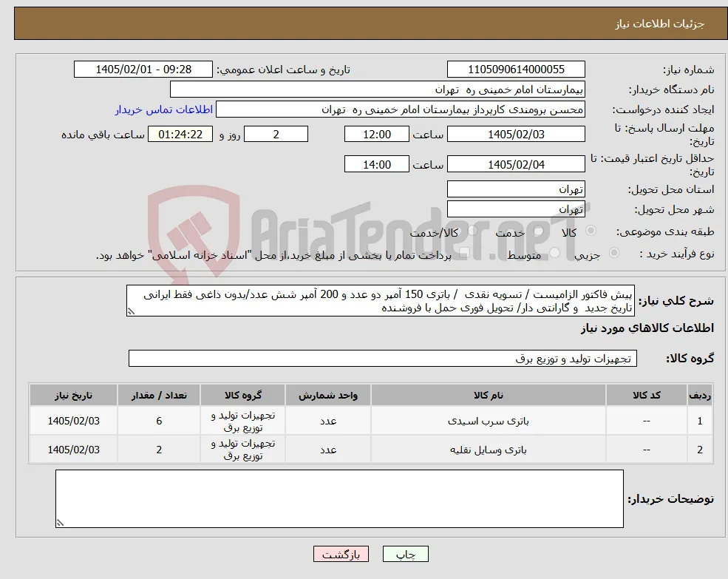The height and width of the screenshot is (579, 728).
Task: Click the باتری وسایل نقلیه item cell
Action: [x=488, y=450]
